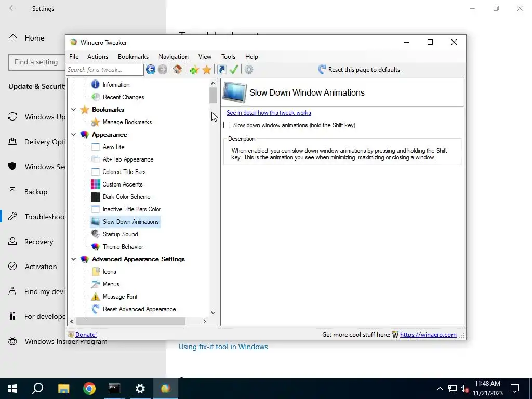
Task: Open the winaero.com link
Action: tap(428, 335)
